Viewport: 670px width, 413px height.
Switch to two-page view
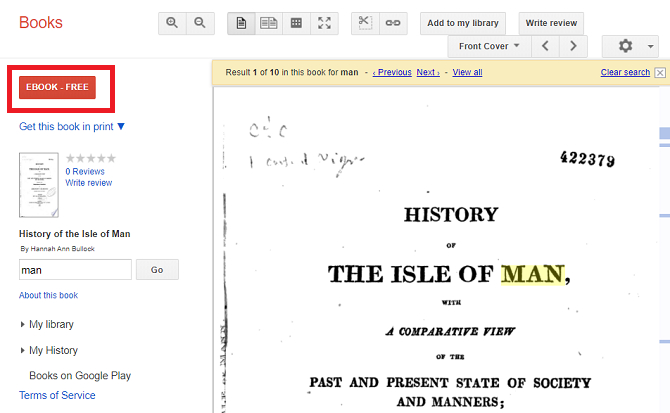click(x=268, y=23)
